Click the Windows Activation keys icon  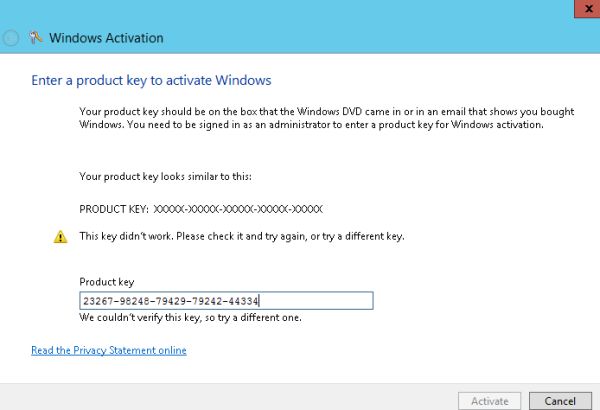tap(36, 38)
